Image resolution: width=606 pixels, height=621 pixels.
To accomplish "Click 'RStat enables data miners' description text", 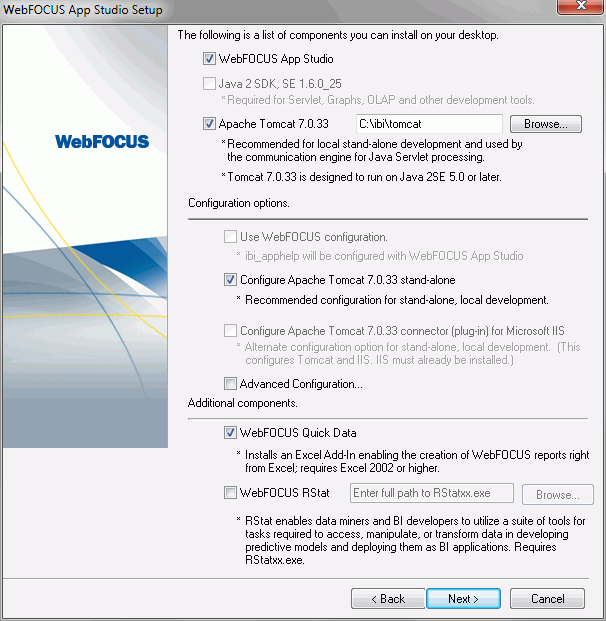I will click(x=415, y=540).
